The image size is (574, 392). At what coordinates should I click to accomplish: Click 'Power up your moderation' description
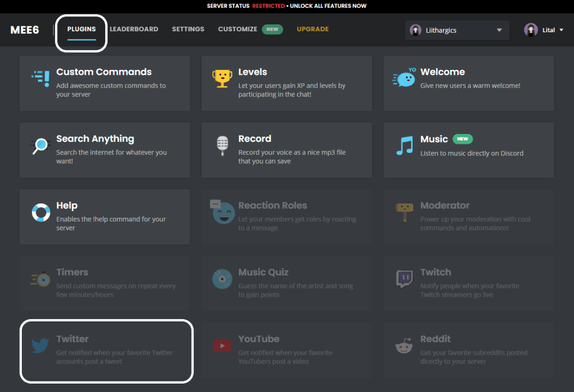pos(475,223)
